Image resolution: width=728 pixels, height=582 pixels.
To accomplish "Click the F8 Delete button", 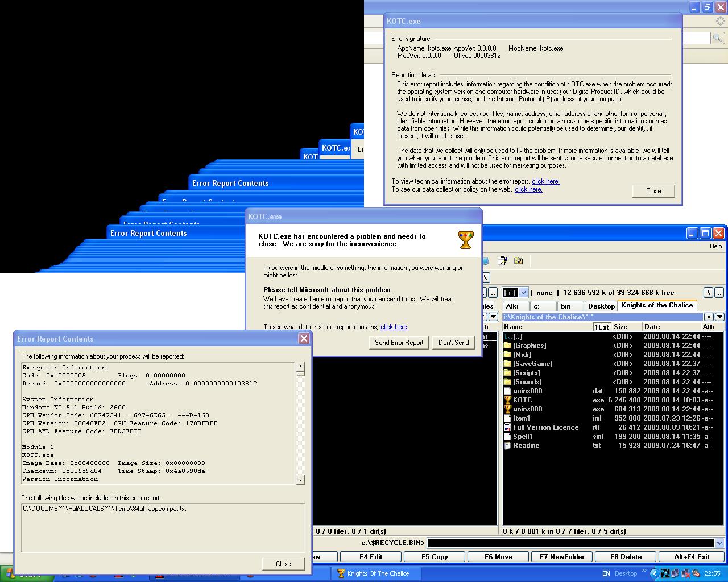I will 626,557.
